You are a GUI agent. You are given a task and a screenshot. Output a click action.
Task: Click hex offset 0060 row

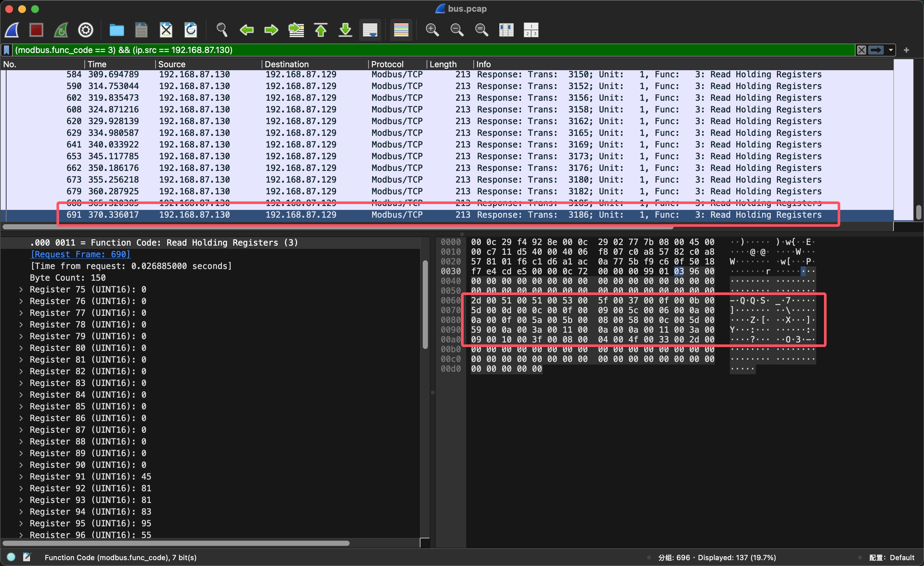450,300
